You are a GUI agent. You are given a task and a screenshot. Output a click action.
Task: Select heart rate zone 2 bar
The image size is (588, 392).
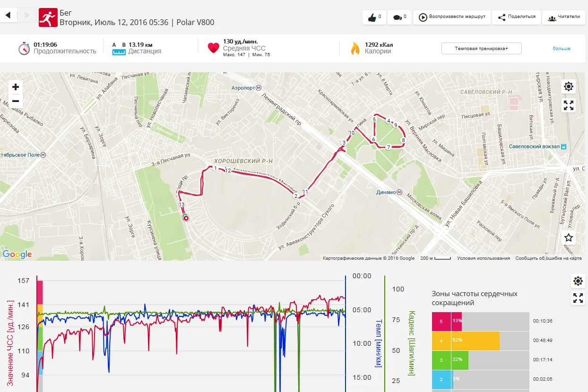(481, 379)
